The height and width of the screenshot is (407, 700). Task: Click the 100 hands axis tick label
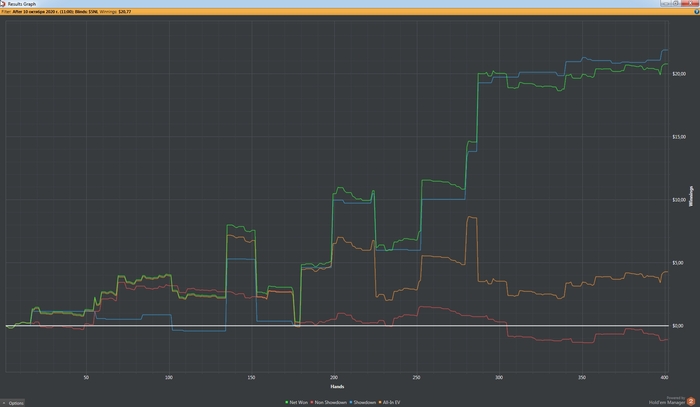click(x=169, y=378)
